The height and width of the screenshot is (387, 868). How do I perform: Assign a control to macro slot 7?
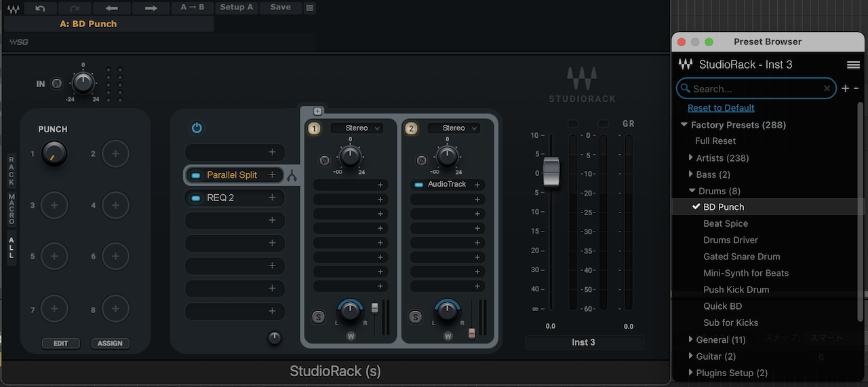click(x=54, y=309)
